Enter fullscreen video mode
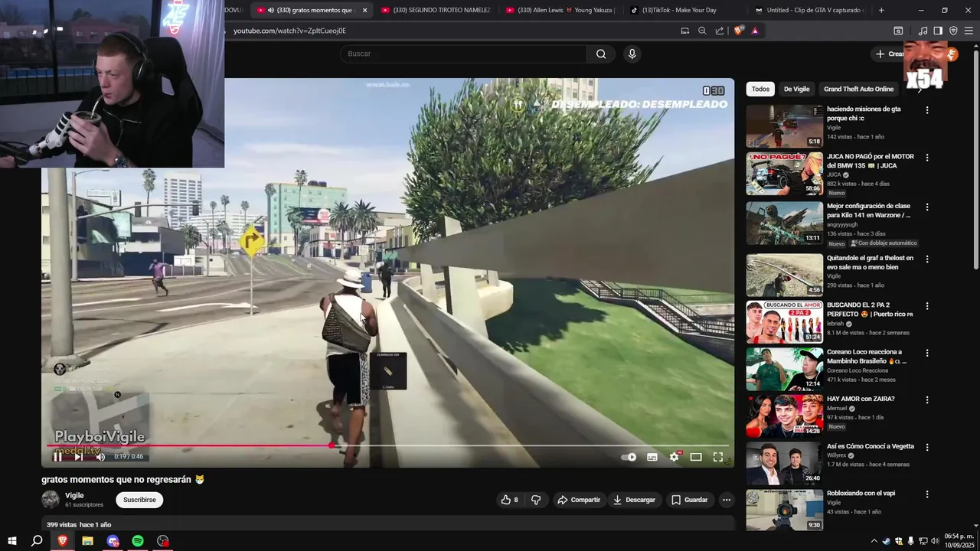Image resolution: width=980 pixels, height=551 pixels. [718, 457]
